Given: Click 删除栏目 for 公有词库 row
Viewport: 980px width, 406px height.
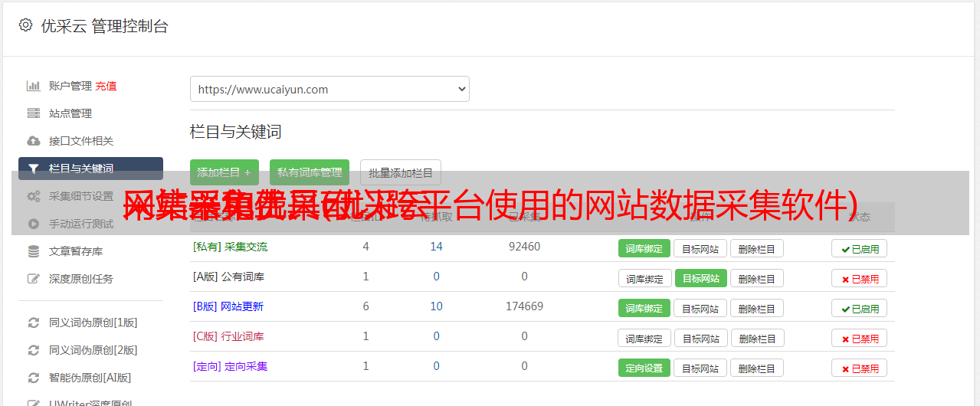Looking at the screenshot, I should coord(757,278).
